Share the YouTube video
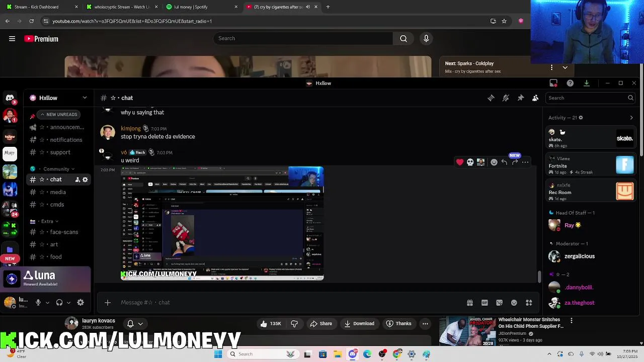 (320, 324)
